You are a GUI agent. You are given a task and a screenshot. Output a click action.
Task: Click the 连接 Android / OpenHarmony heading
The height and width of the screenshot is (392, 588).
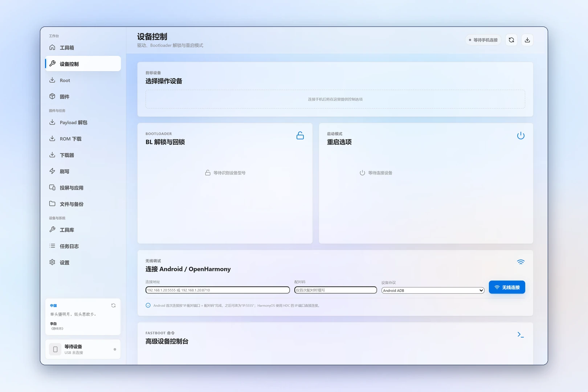(x=188, y=269)
